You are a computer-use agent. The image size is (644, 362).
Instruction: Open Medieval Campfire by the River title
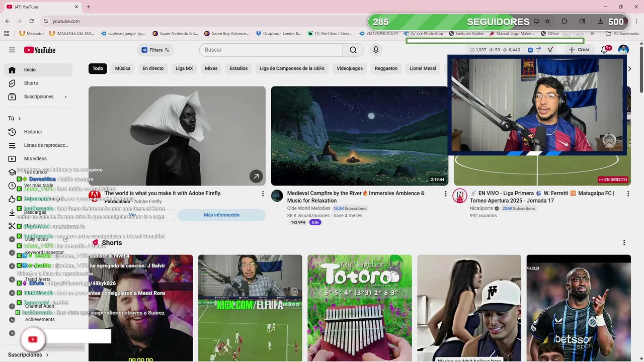[356, 197]
